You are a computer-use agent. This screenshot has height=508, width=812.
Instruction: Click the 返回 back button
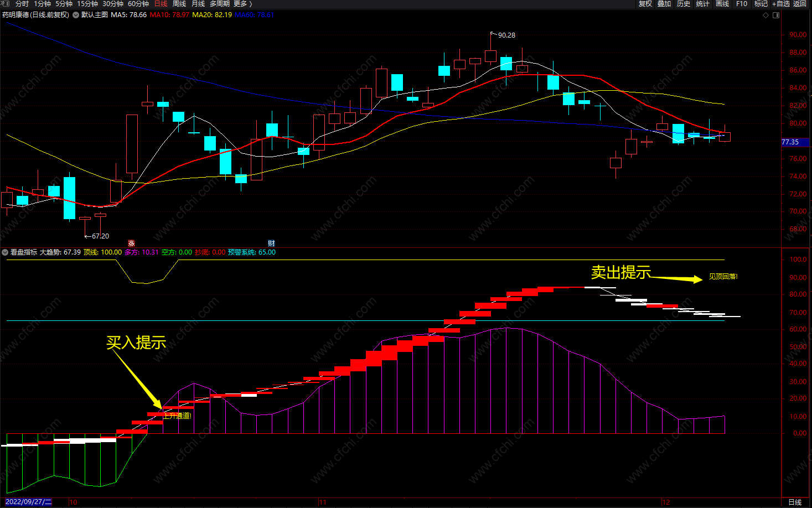click(800, 4)
